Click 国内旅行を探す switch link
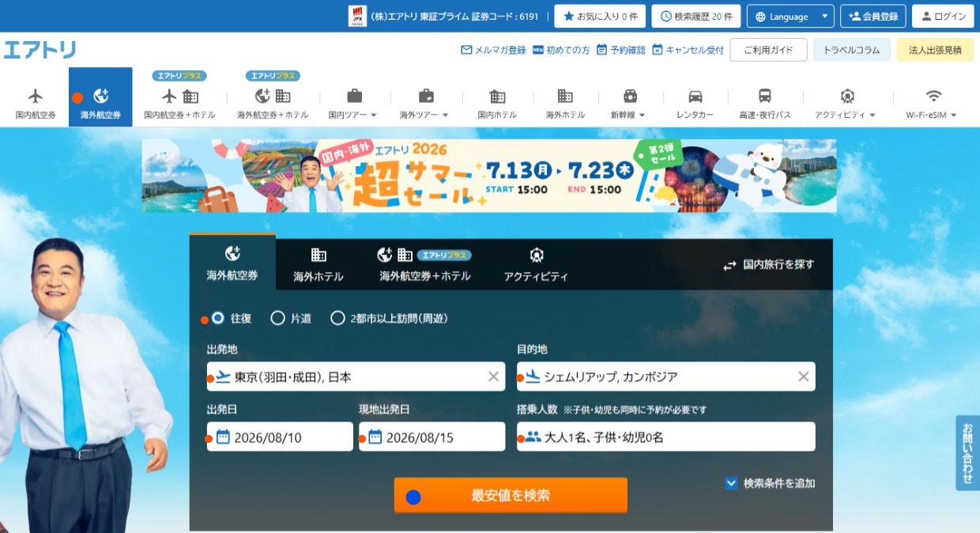The height and width of the screenshot is (533, 980). (x=768, y=265)
